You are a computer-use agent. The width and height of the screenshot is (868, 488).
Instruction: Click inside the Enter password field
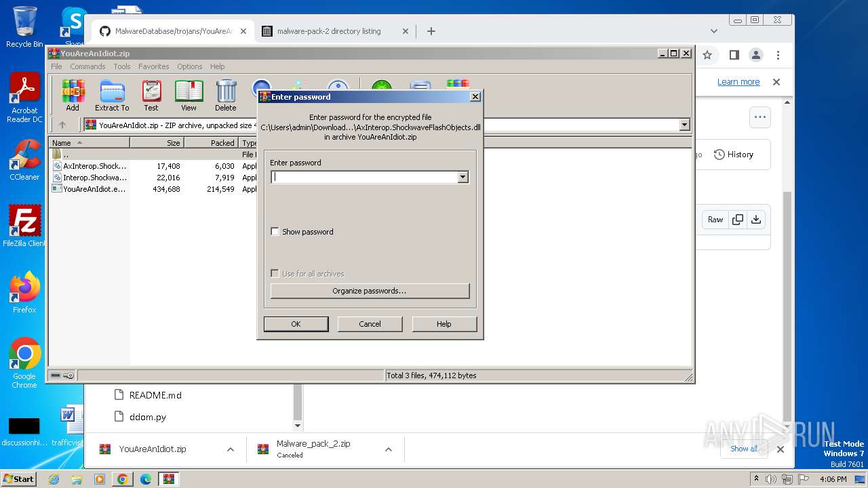pos(364,177)
